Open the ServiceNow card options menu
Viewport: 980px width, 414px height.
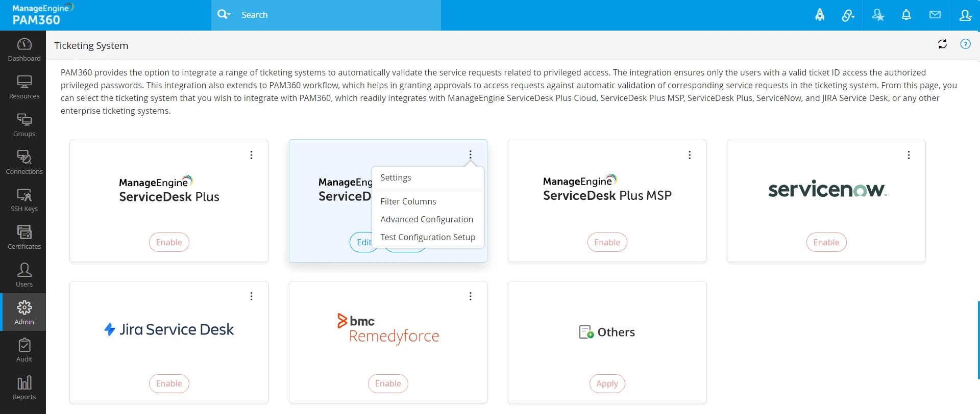[909, 155]
